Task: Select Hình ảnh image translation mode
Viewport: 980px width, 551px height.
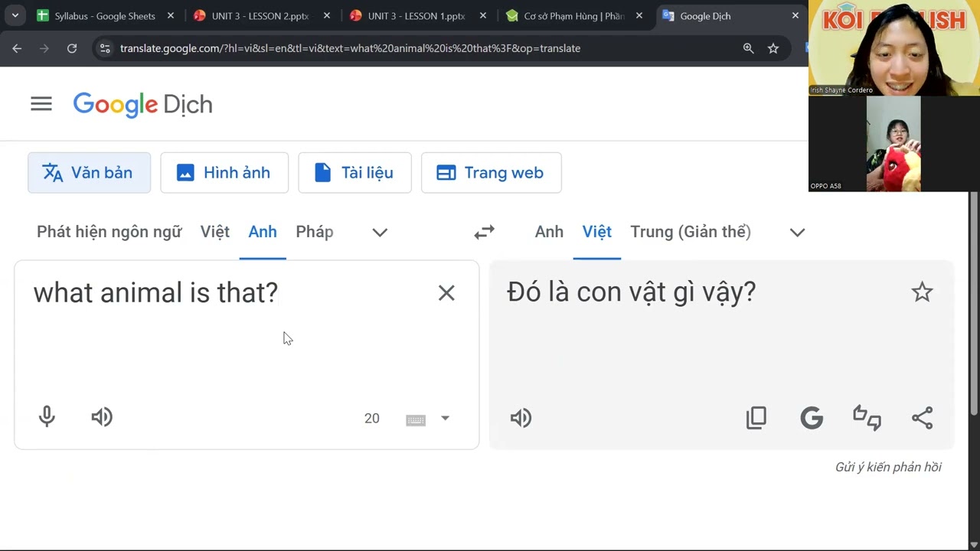Action: coord(224,173)
